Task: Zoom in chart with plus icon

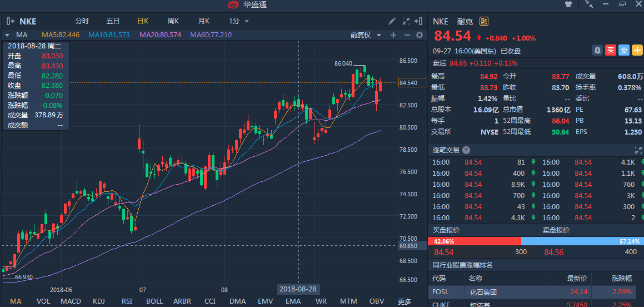Action: (393, 35)
